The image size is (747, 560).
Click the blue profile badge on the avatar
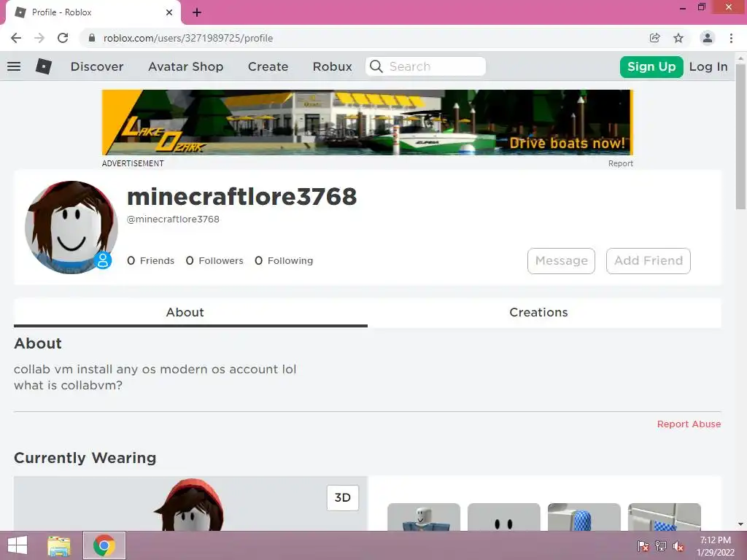[102, 260]
